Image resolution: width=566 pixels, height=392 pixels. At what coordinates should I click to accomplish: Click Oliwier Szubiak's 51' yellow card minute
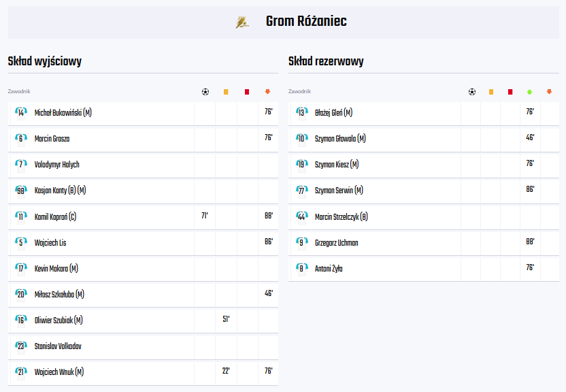point(226,319)
